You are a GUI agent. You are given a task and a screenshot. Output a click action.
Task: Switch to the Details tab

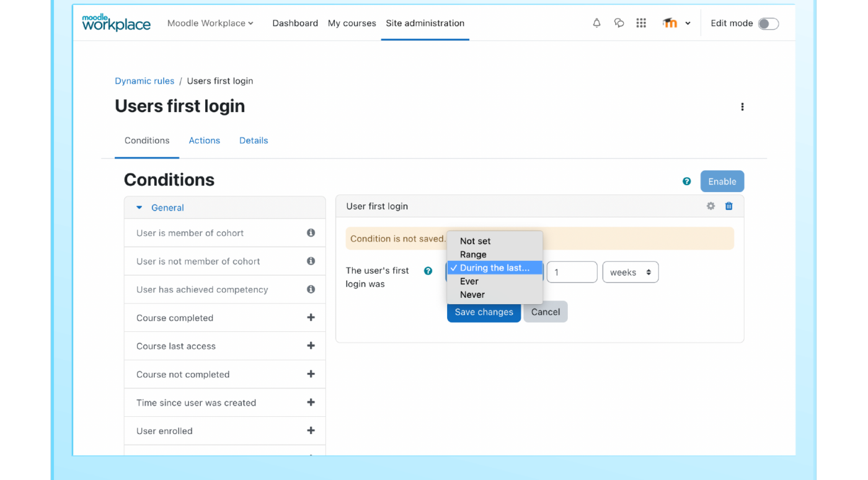254,141
